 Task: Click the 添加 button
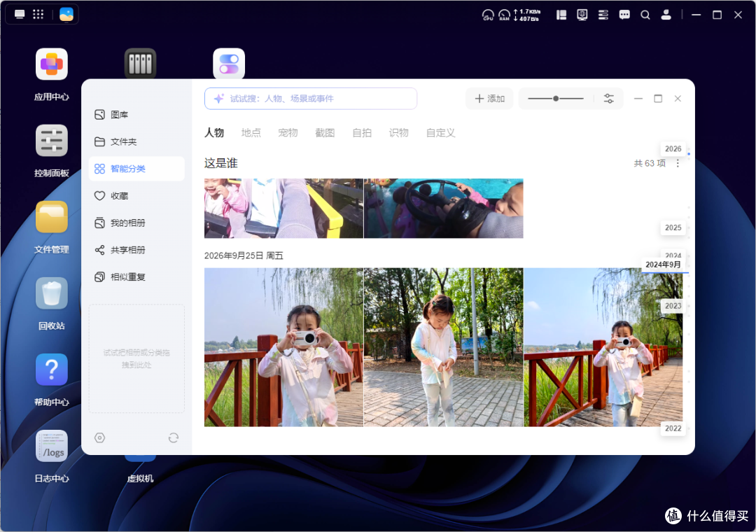489,99
